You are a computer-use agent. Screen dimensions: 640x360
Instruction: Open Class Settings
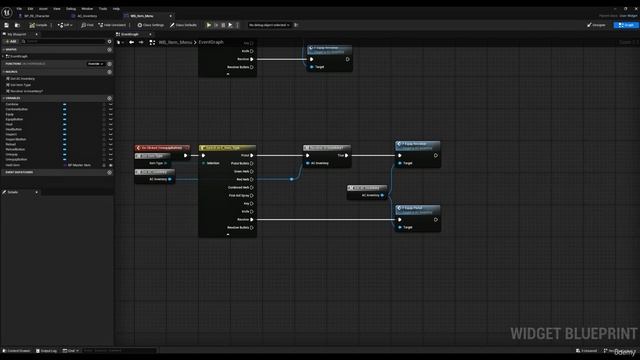pyautogui.click(x=150, y=25)
